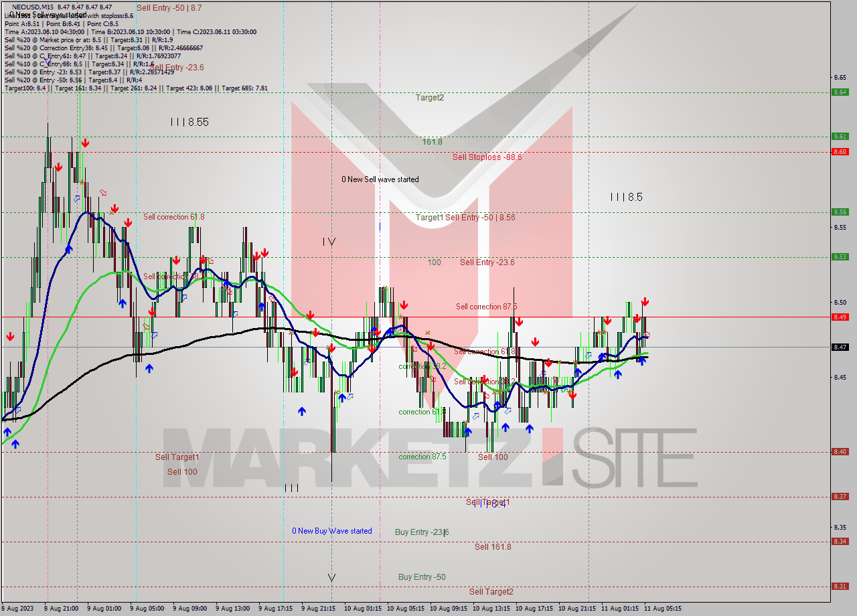
Task: Select the 9 Aug 09:00 time label
Action: click(189, 609)
